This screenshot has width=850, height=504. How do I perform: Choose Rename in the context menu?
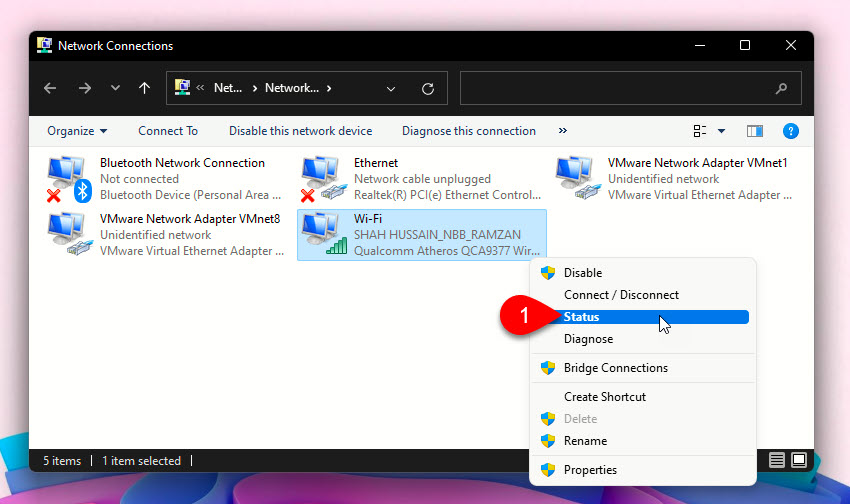(643, 441)
